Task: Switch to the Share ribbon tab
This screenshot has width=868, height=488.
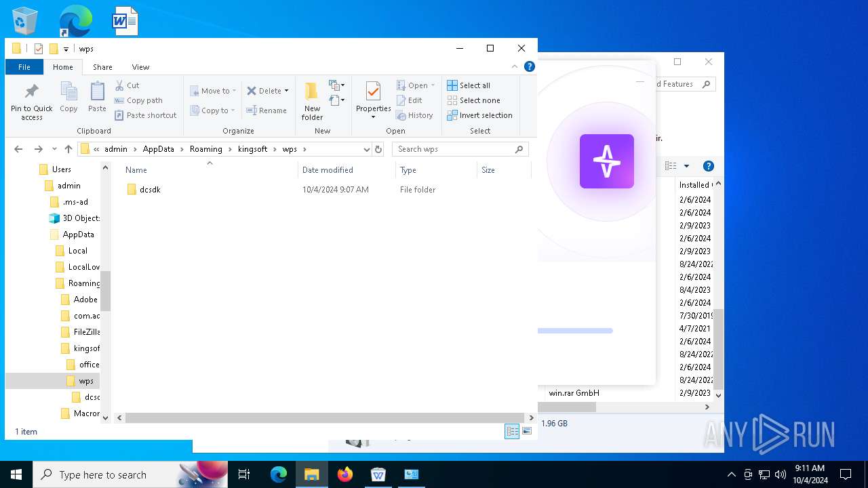Action: click(102, 67)
